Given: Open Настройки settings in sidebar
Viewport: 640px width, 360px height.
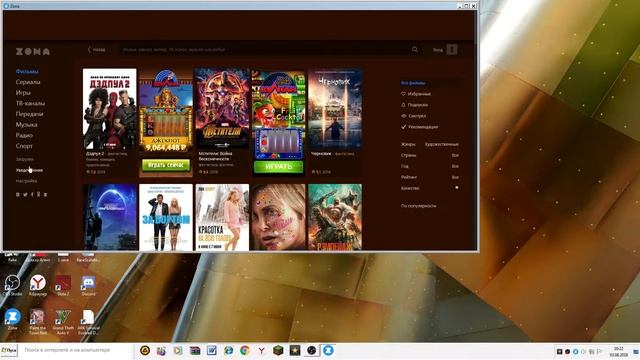Looking at the screenshot, I should (27, 181).
